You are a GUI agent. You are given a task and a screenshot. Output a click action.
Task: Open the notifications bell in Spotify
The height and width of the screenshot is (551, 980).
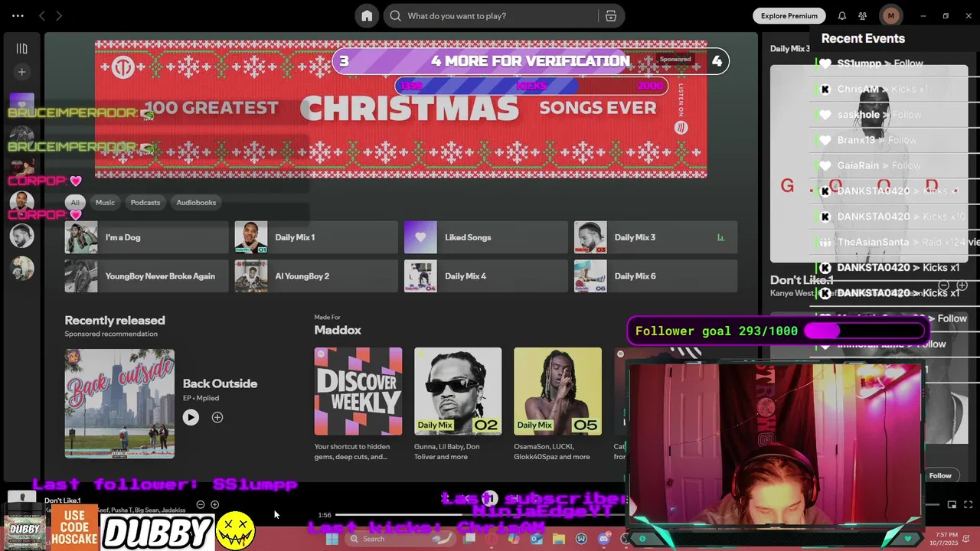click(842, 16)
